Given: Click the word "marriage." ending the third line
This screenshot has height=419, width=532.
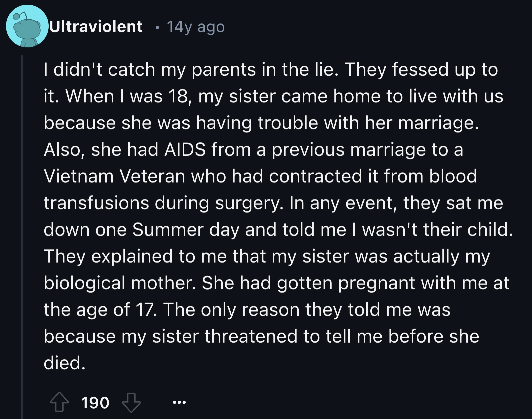Looking at the screenshot, I should click(438, 123).
